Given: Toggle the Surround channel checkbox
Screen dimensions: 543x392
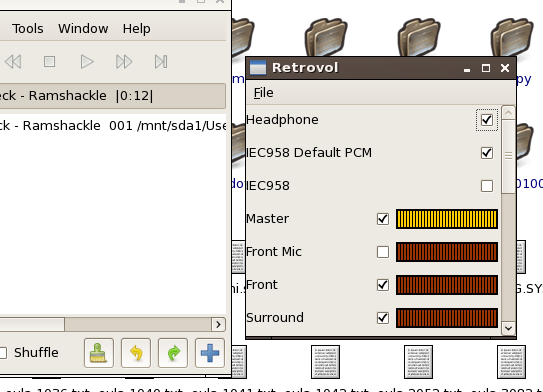Looking at the screenshot, I should (383, 318).
